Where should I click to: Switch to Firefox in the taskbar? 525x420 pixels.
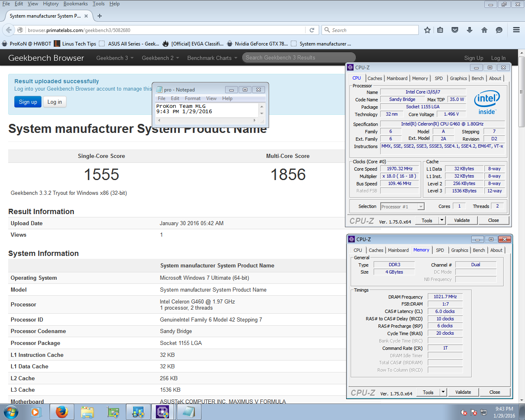pyautogui.click(x=62, y=412)
